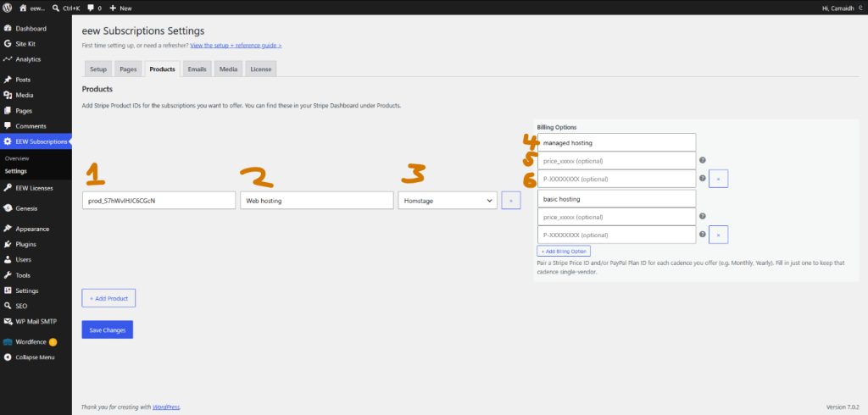868x415 pixels.
Task: Click P-XXXXXXXX field under managed hosting
Action: [616, 179]
